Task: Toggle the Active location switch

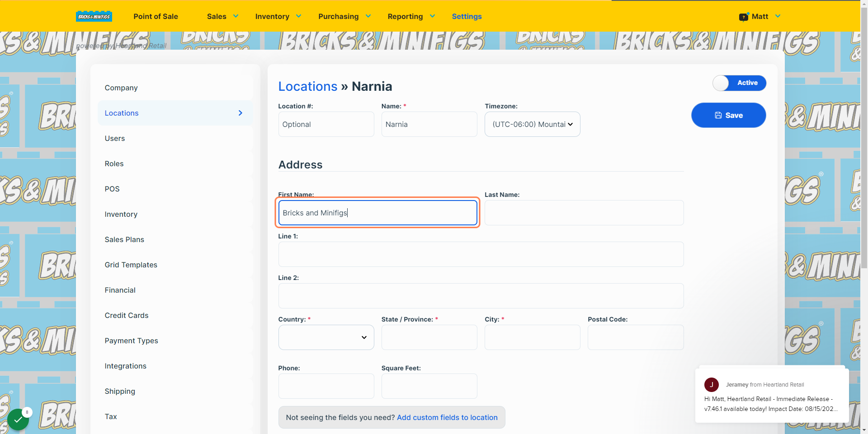Action: (x=739, y=83)
